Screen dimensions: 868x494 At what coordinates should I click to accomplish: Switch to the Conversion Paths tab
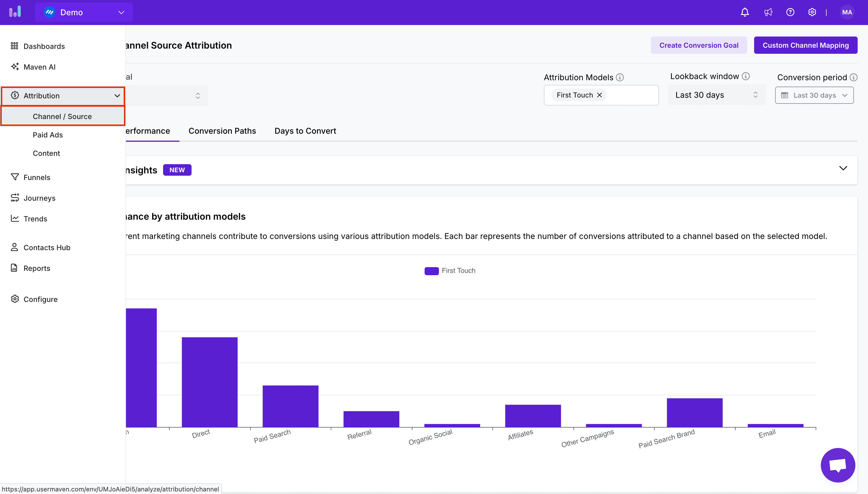[x=222, y=131]
